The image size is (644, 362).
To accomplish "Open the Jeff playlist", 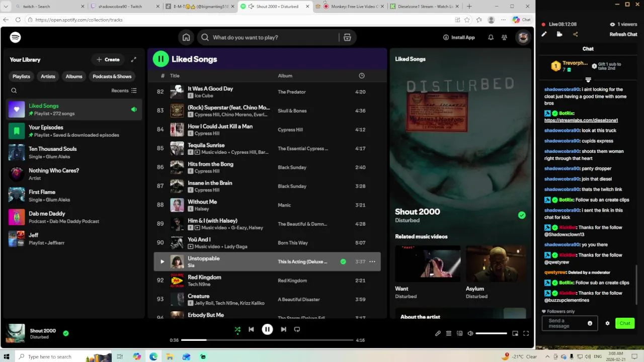I will coord(74,239).
